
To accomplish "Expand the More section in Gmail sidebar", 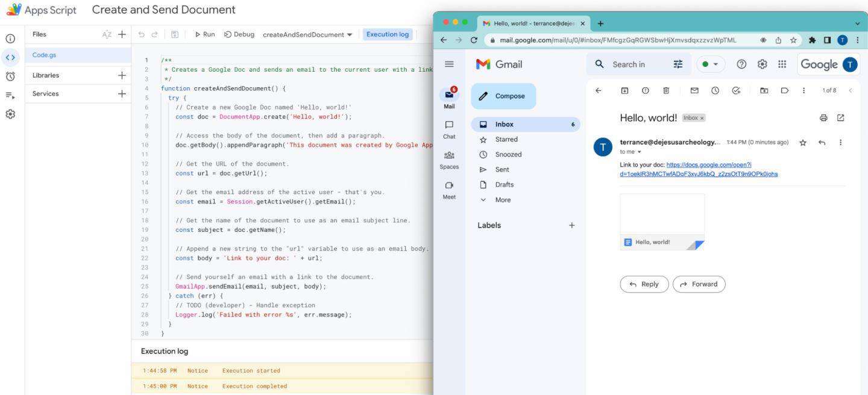I will pos(502,200).
